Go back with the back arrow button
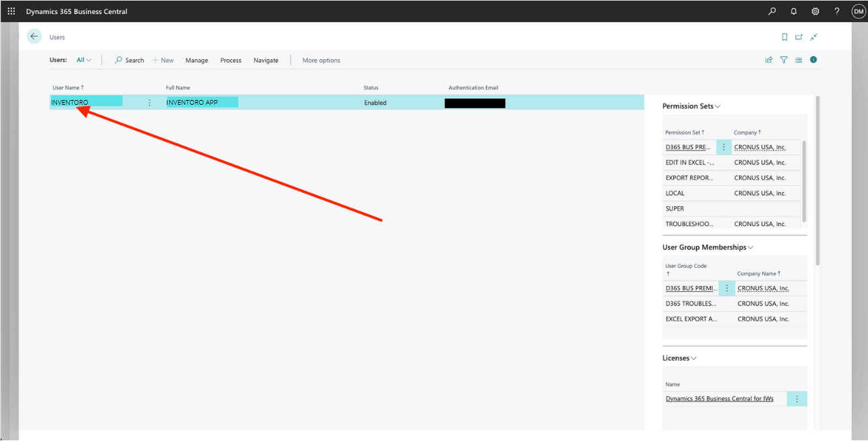The image size is (868, 441). pos(34,37)
